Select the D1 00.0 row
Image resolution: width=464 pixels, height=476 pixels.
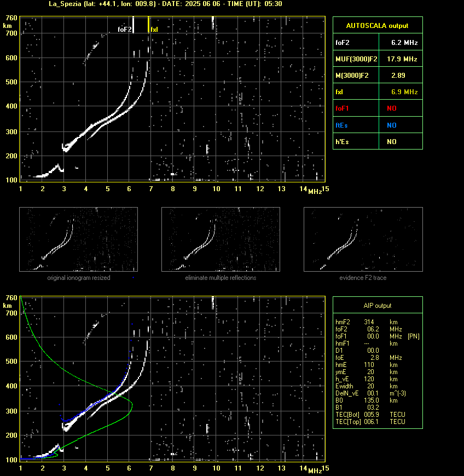357,351
